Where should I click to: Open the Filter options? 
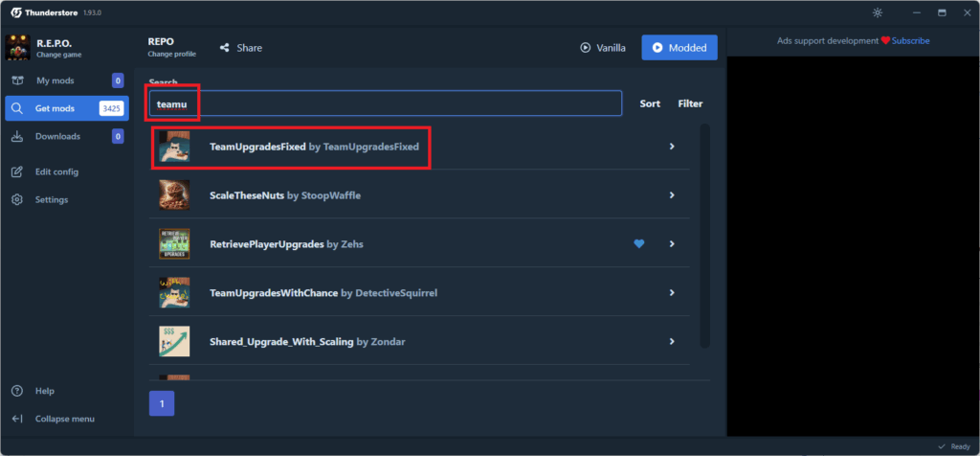pyautogui.click(x=691, y=103)
